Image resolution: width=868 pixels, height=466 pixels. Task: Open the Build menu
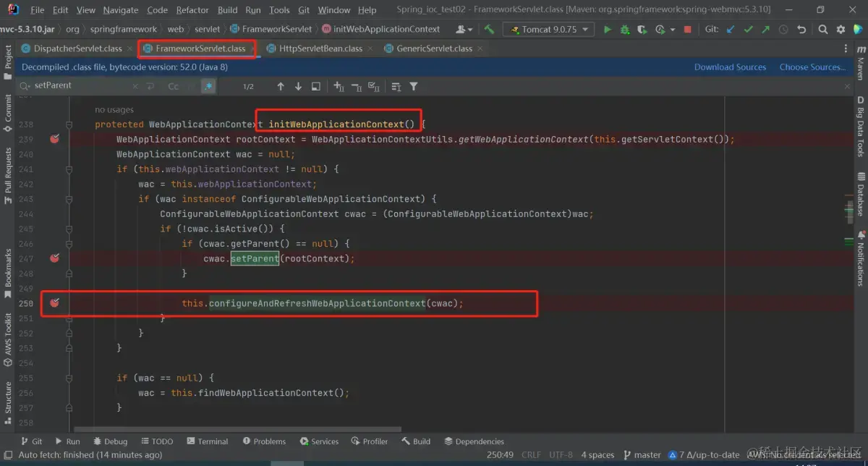pos(227,10)
